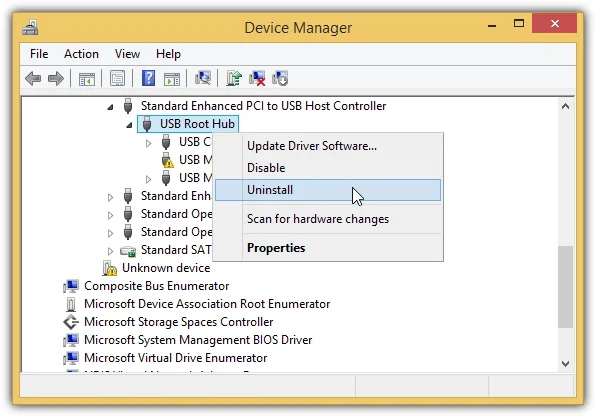The width and height of the screenshot is (596, 416).
Task: Open the Help question mark toolbar icon
Action: pos(148,78)
